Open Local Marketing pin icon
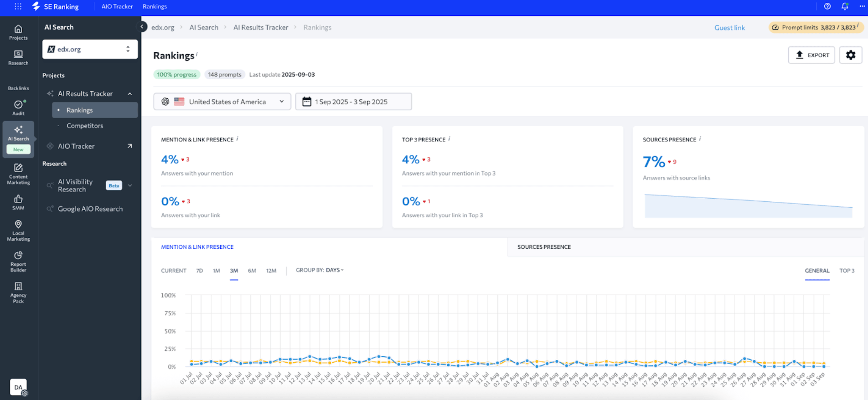The image size is (868, 400). click(x=18, y=230)
